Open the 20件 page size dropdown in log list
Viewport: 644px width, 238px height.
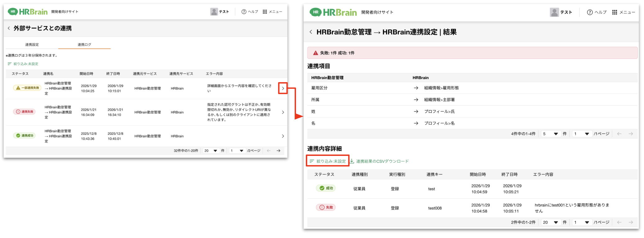(211, 151)
